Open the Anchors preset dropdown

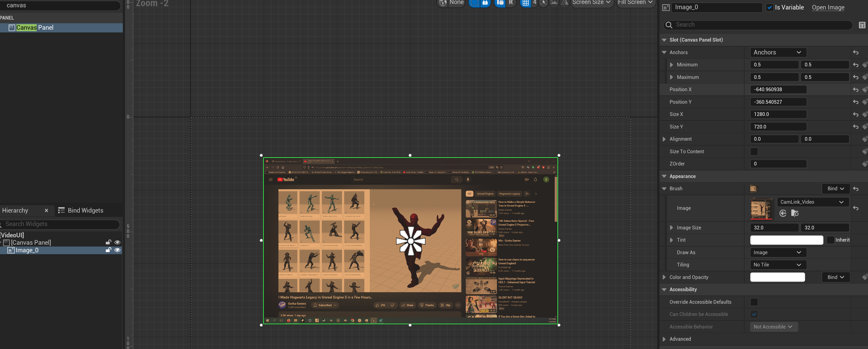point(778,52)
